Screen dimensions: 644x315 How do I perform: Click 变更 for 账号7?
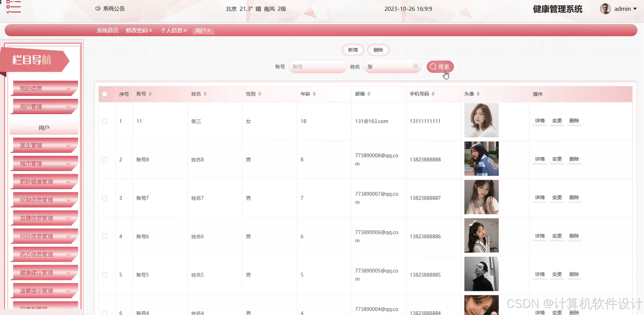click(x=557, y=198)
